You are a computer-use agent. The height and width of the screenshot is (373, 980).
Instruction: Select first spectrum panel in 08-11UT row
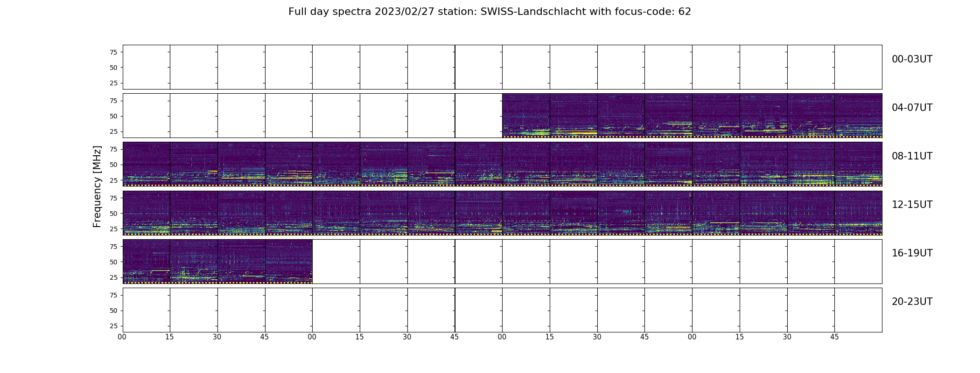(x=147, y=164)
